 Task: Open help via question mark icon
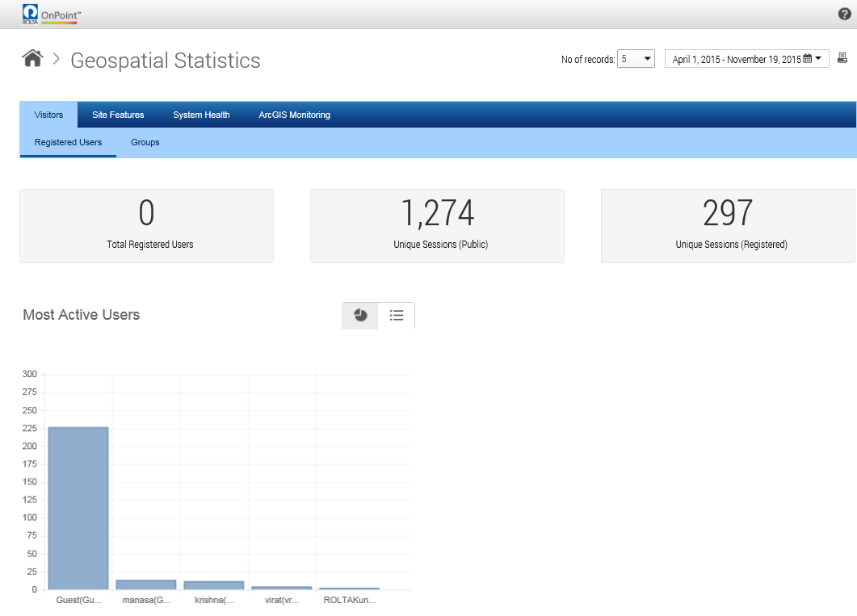tap(845, 15)
